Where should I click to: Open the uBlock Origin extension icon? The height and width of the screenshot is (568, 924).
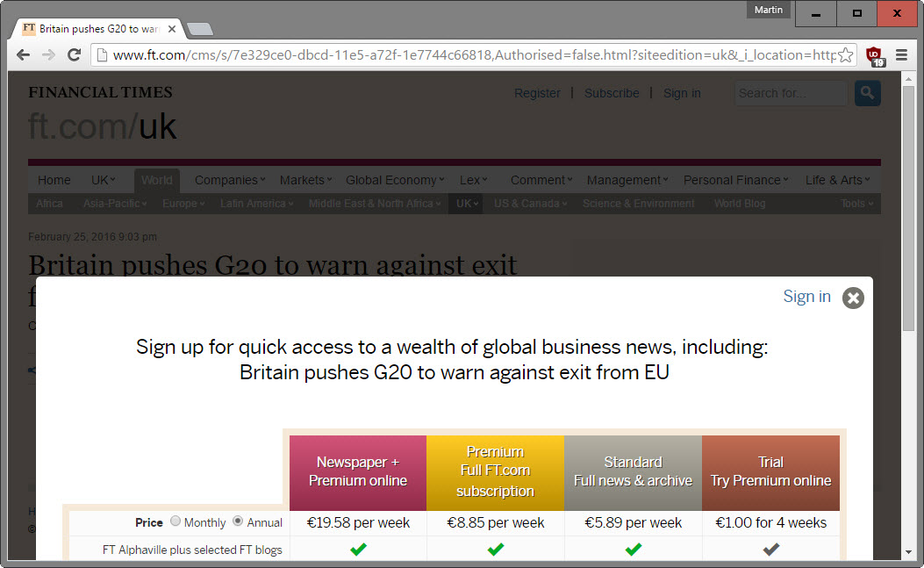pyautogui.click(x=875, y=55)
